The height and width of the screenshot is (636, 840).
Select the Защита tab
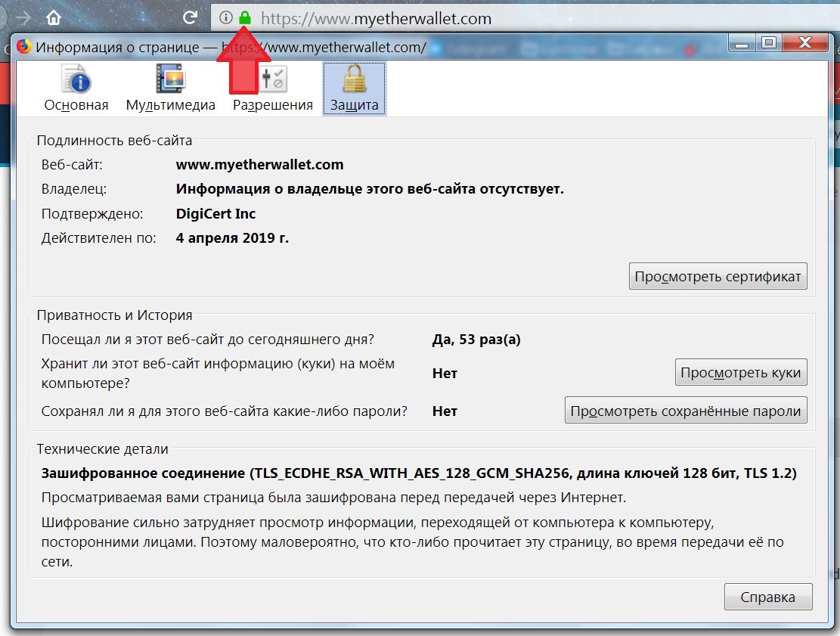tap(354, 88)
